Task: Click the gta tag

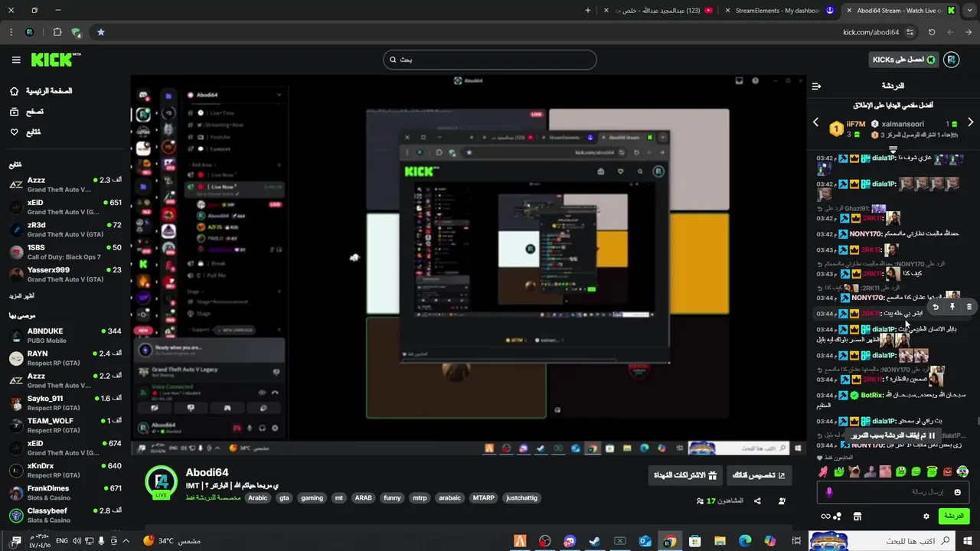Action: pos(284,498)
